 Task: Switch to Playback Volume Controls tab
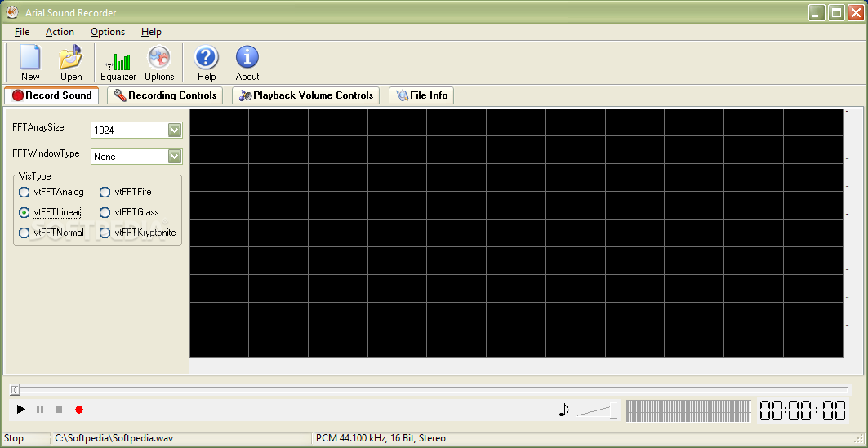[306, 95]
